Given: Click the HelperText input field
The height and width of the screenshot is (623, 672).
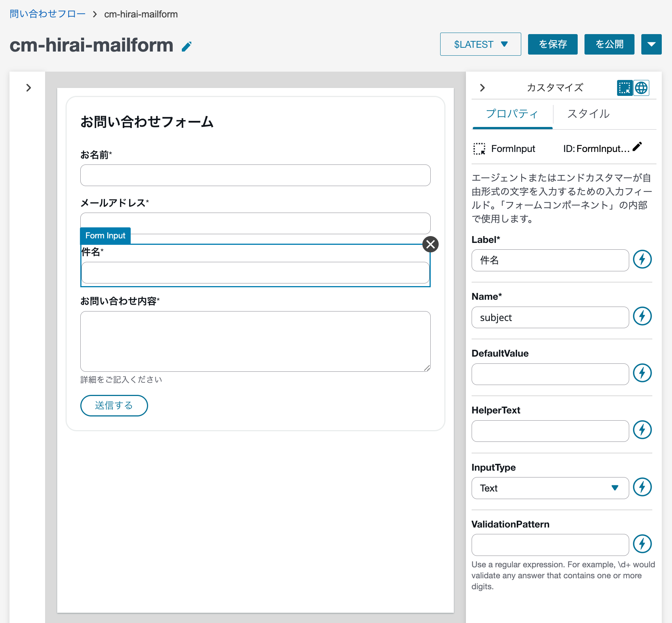Looking at the screenshot, I should point(550,431).
